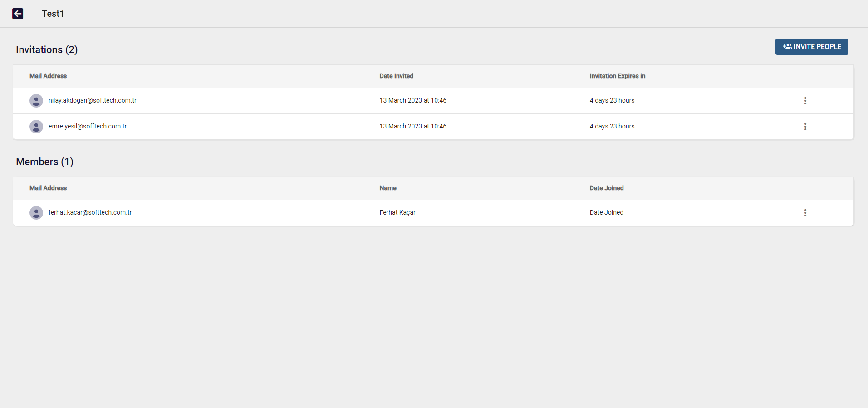Open options menu for emre.yesil invitation
Image resolution: width=868 pixels, height=408 pixels.
[x=805, y=127]
